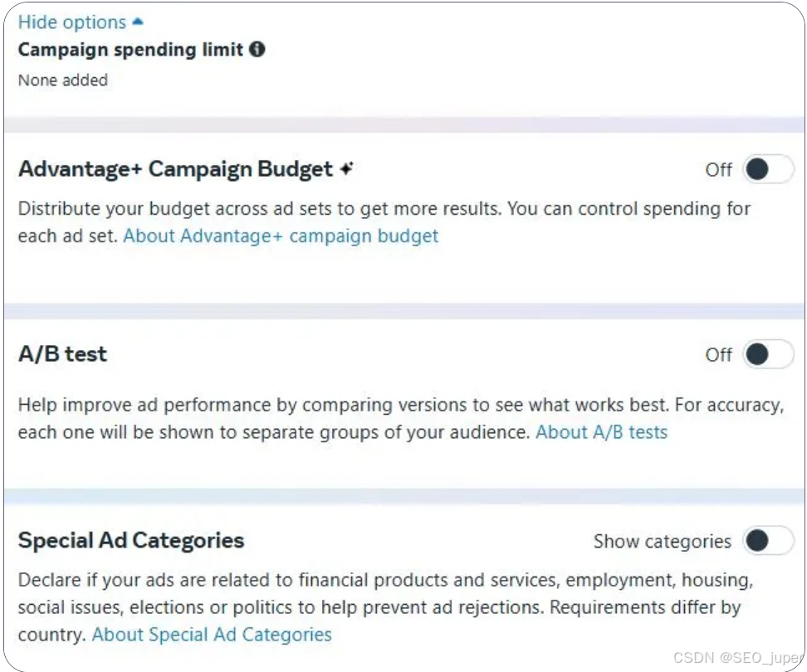Toggle the Special Ad Categories switch

[x=767, y=542]
